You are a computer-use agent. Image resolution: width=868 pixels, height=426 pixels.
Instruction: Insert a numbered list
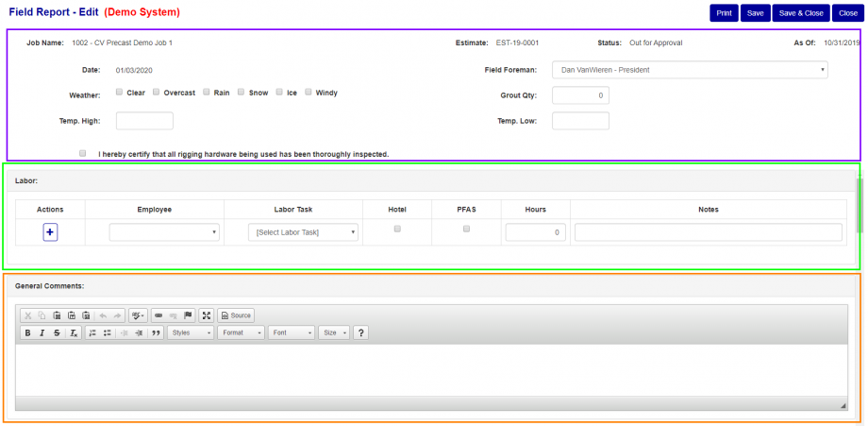click(x=92, y=332)
